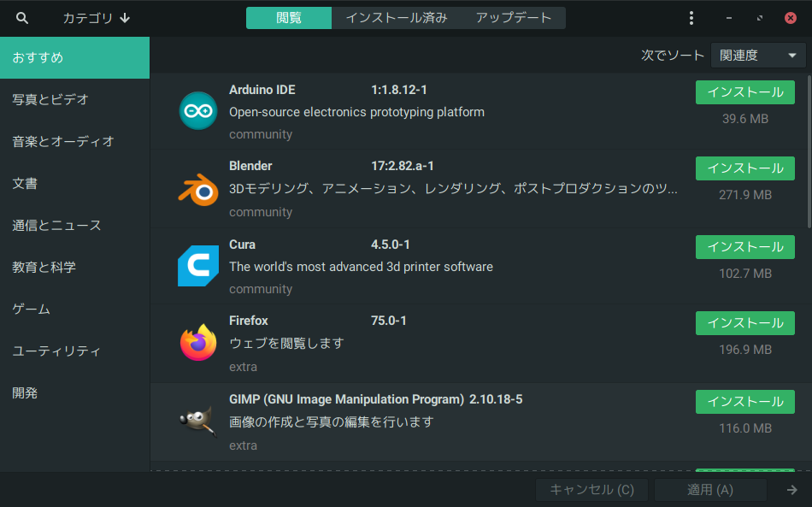Image resolution: width=812 pixels, height=507 pixels.
Task: Open the 関連度 sort dropdown
Action: (757, 56)
